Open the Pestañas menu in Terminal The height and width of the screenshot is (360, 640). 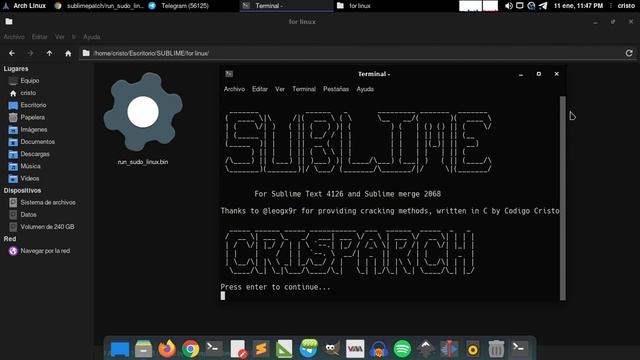pyautogui.click(x=336, y=89)
